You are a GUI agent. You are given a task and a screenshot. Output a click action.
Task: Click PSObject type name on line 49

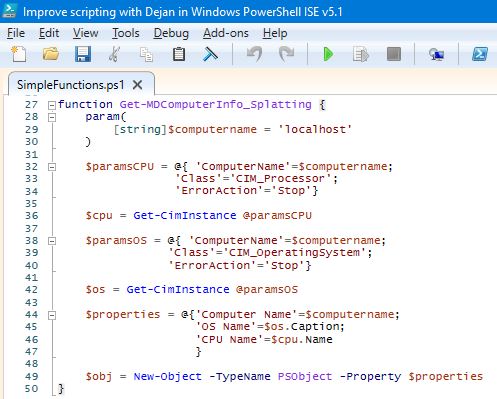(x=305, y=376)
